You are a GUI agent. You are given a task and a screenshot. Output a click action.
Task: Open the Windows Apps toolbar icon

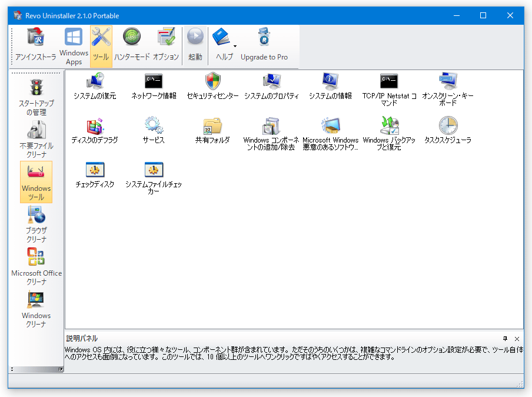point(74,46)
